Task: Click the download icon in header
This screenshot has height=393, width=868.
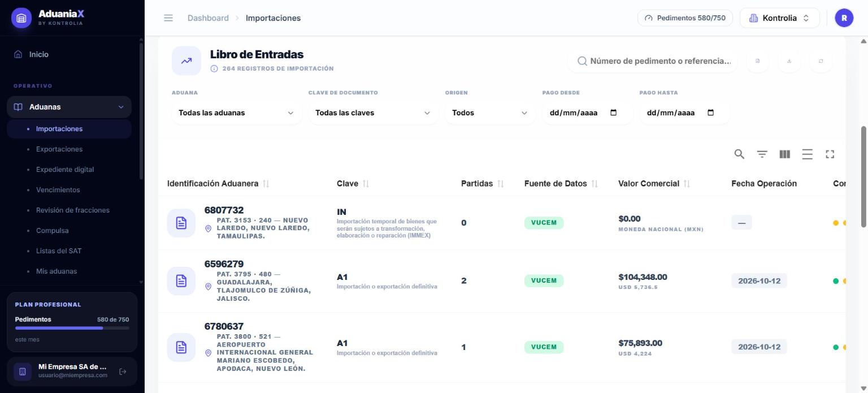Action: 789,61
